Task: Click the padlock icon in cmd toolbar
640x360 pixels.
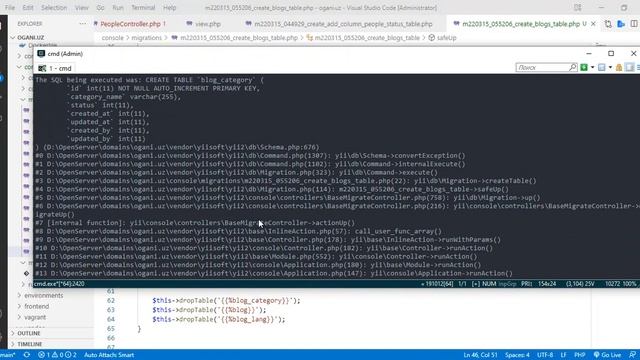Action: click(x=619, y=67)
